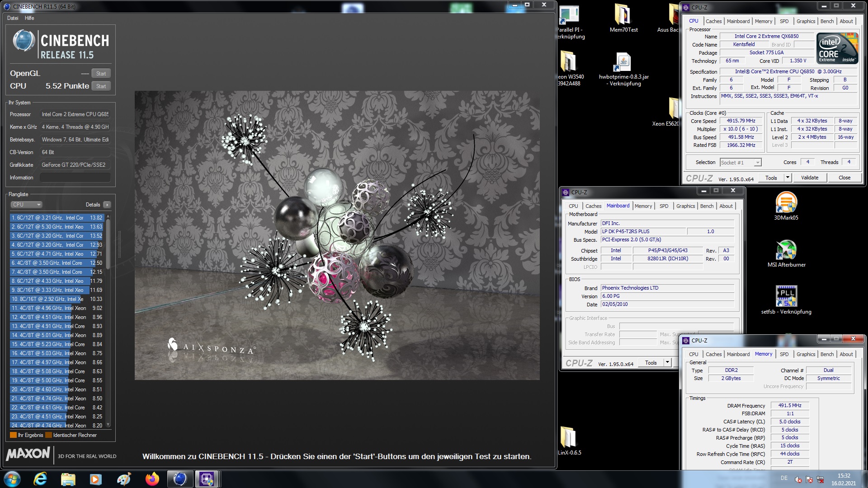Switch to Bench tab in top CPU-Z
868x488 pixels.
[827, 21]
